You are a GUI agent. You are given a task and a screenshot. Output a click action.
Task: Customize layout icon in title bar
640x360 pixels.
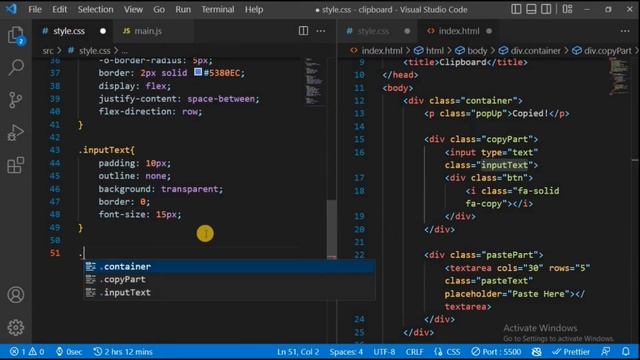[567, 9]
